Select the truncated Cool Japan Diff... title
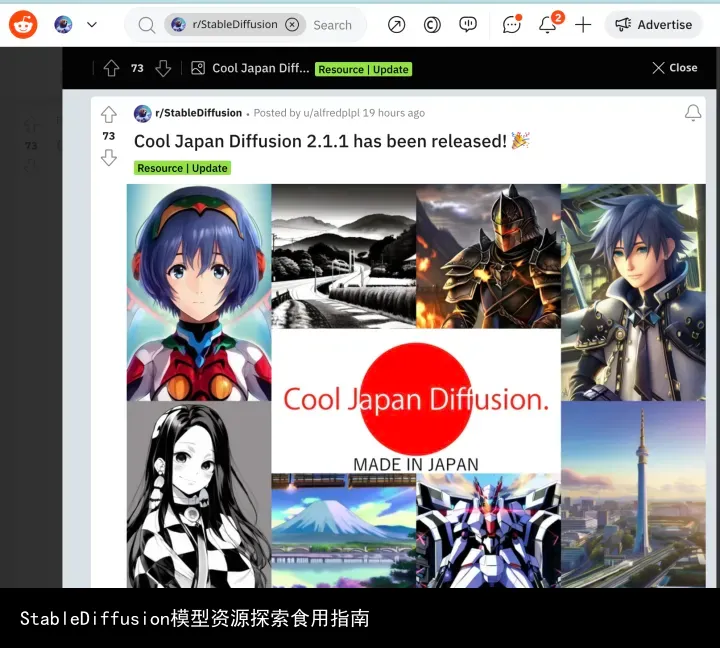Image resolution: width=720 pixels, height=648 pixels. [260, 68]
